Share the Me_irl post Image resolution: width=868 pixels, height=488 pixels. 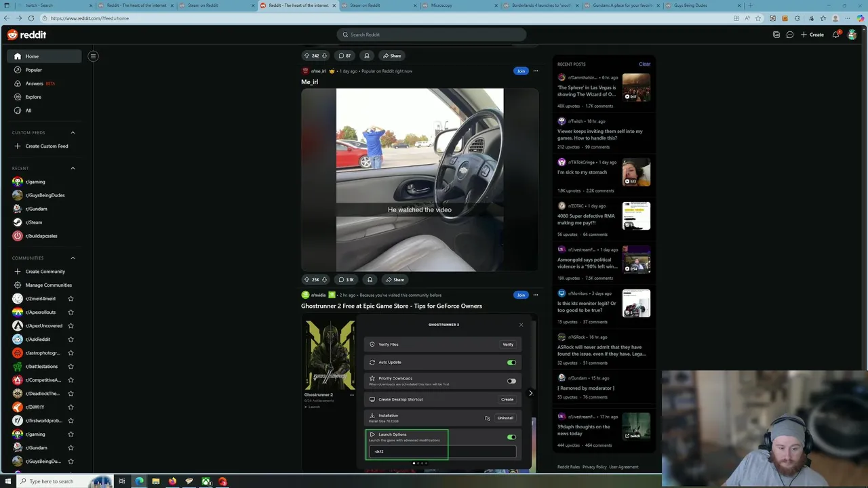[394, 279]
